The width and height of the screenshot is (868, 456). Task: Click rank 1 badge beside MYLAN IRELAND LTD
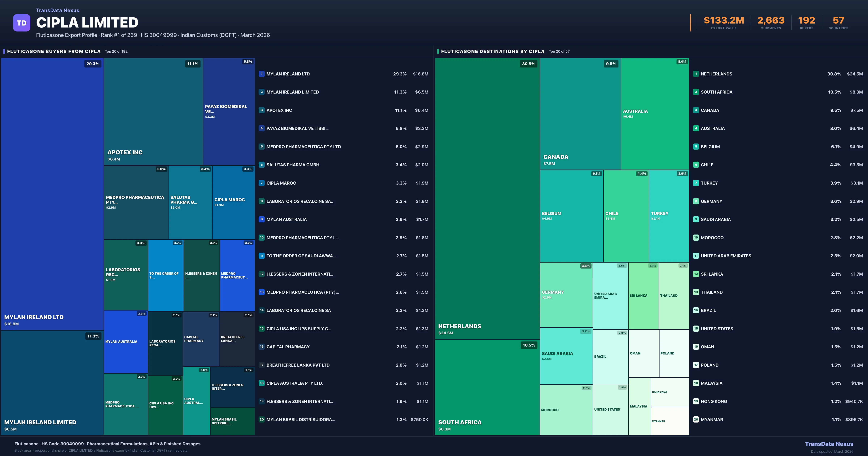tap(261, 74)
